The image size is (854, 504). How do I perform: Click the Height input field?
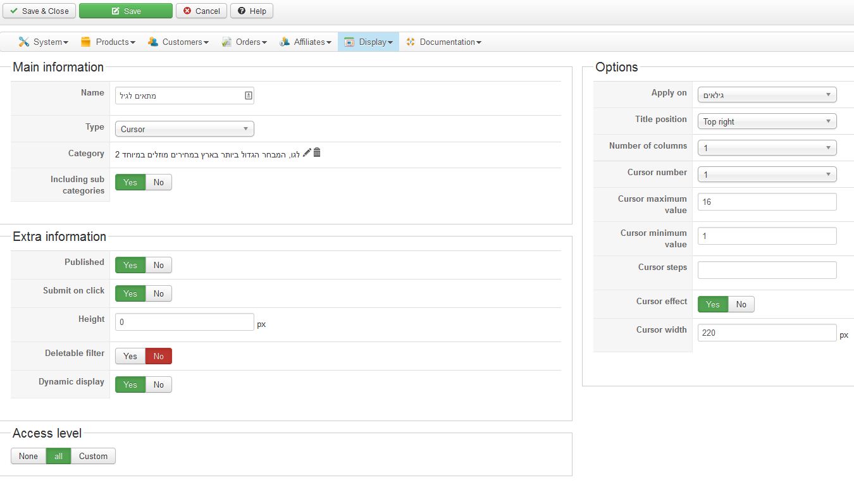point(185,322)
